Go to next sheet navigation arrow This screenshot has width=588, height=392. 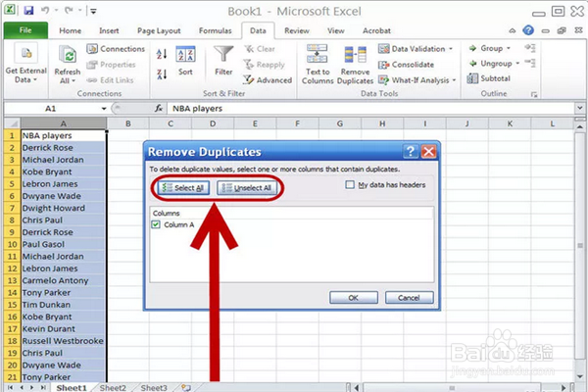click(32, 387)
